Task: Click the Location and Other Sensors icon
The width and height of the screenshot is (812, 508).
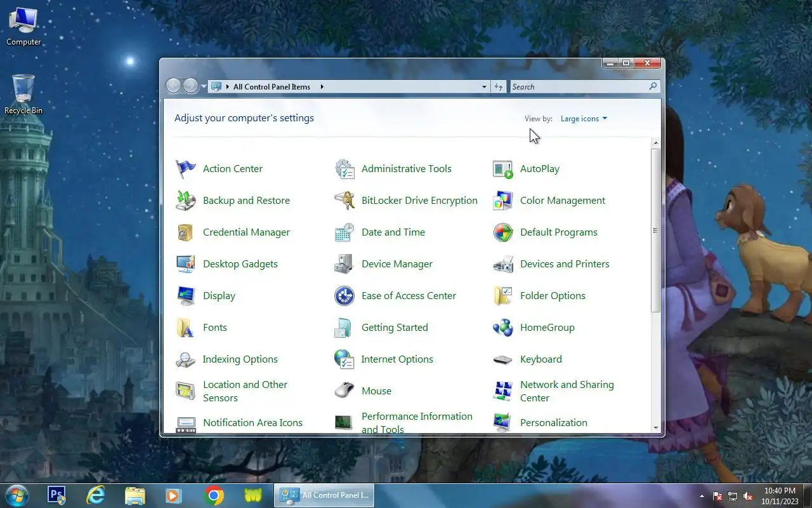Action: point(186,391)
